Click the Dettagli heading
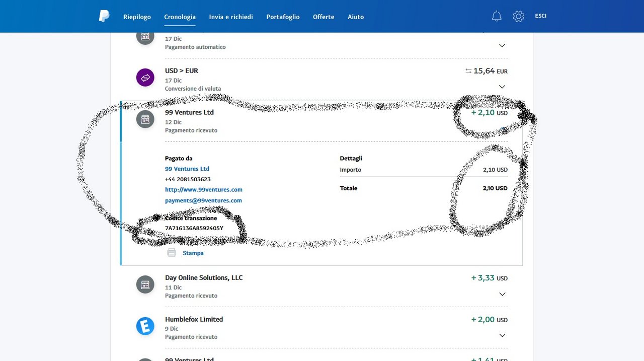The image size is (644, 361). click(351, 158)
